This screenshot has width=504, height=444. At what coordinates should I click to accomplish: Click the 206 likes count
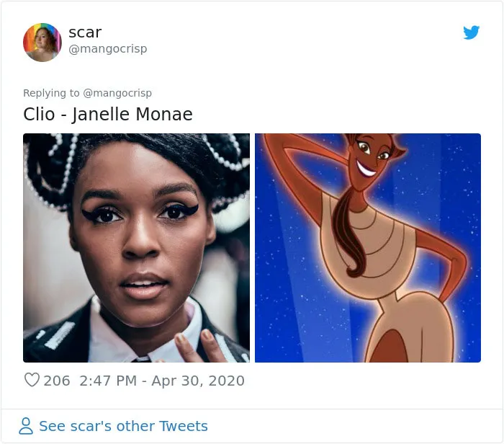[x=57, y=381]
